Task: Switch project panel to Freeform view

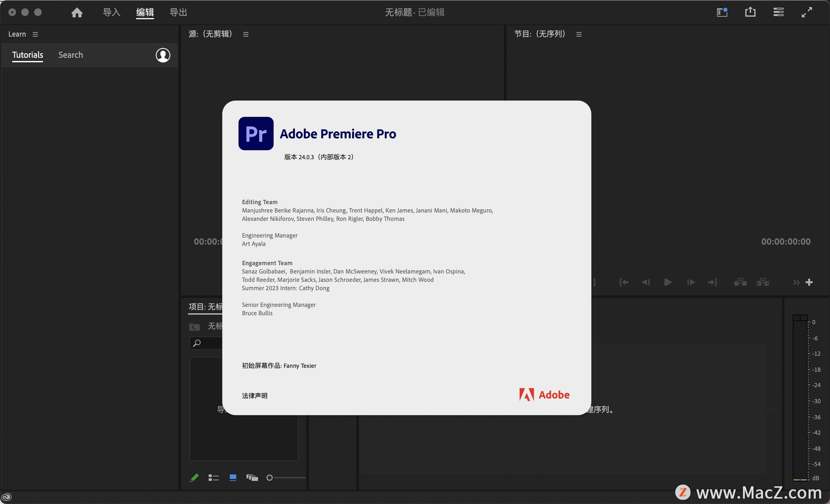Action: click(252, 478)
